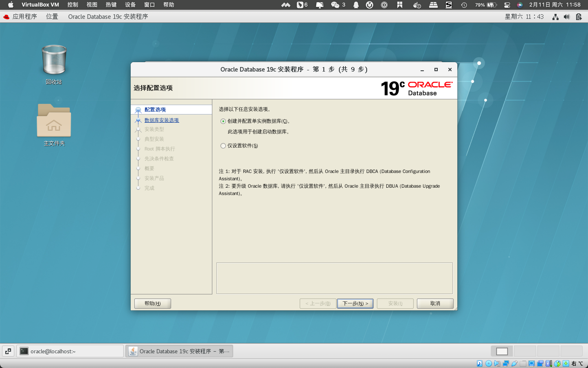Maximize the Oracle installer window

[436, 70]
